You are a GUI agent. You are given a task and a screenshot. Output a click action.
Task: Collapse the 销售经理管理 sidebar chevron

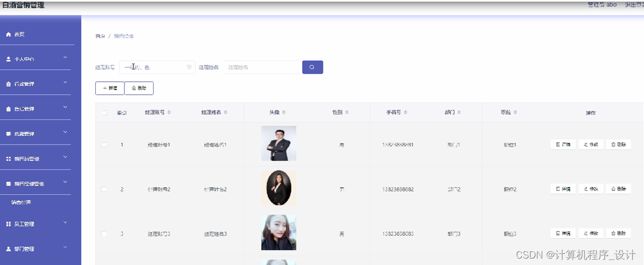click(x=65, y=182)
